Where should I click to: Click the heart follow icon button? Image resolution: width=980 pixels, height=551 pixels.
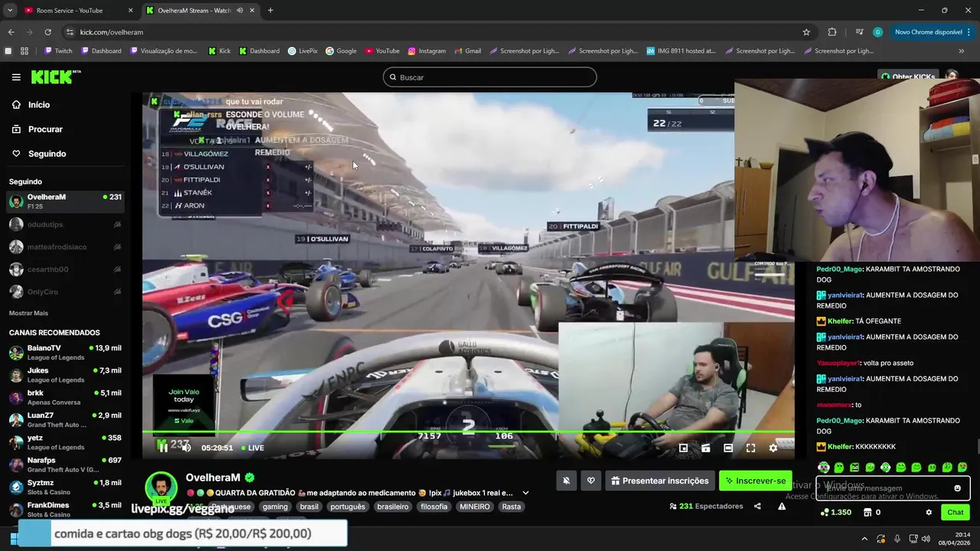click(x=591, y=481)
